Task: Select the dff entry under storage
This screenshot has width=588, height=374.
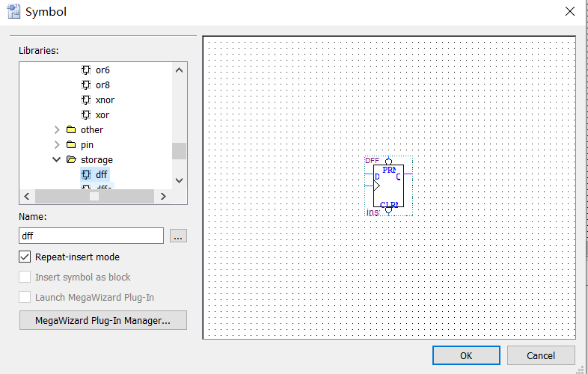Action: click(x=102, y=174)
